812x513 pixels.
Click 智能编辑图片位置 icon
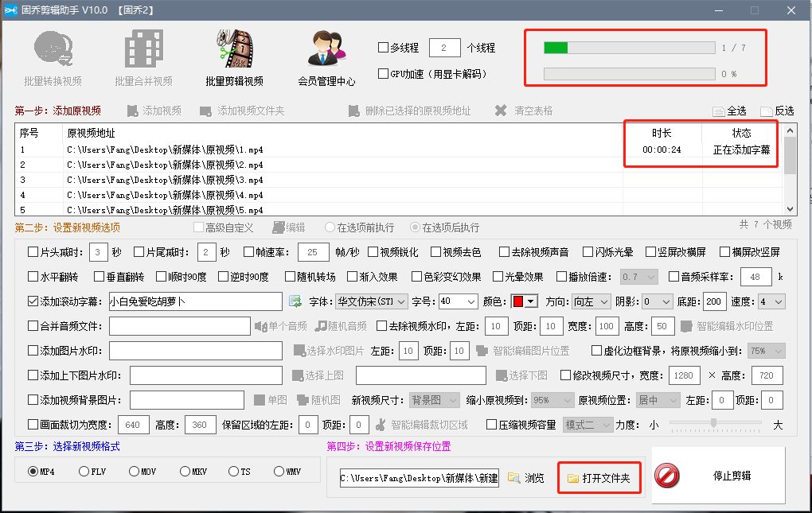click(x=482, y=351)
